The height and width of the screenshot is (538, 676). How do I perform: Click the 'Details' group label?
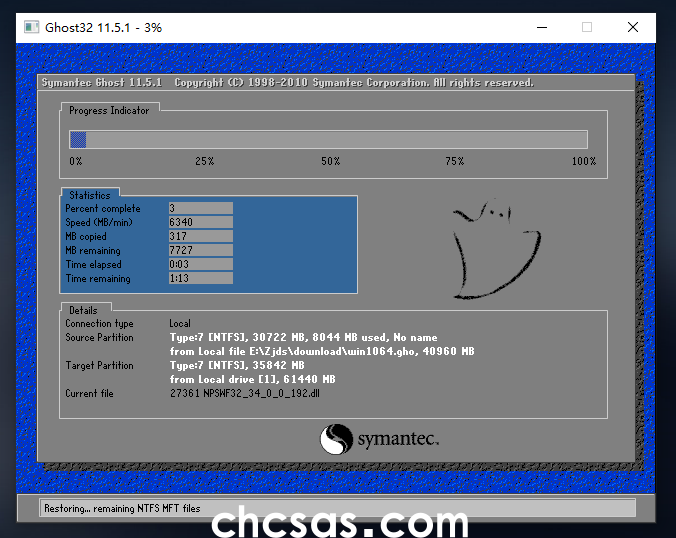click(x=83, y=310)
